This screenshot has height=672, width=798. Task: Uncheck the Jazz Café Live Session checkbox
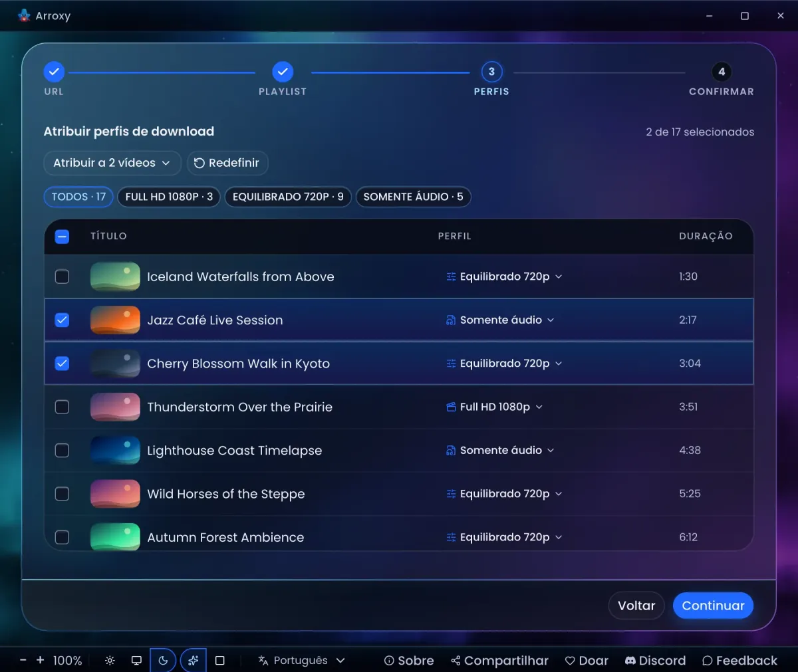coord(62,320)
